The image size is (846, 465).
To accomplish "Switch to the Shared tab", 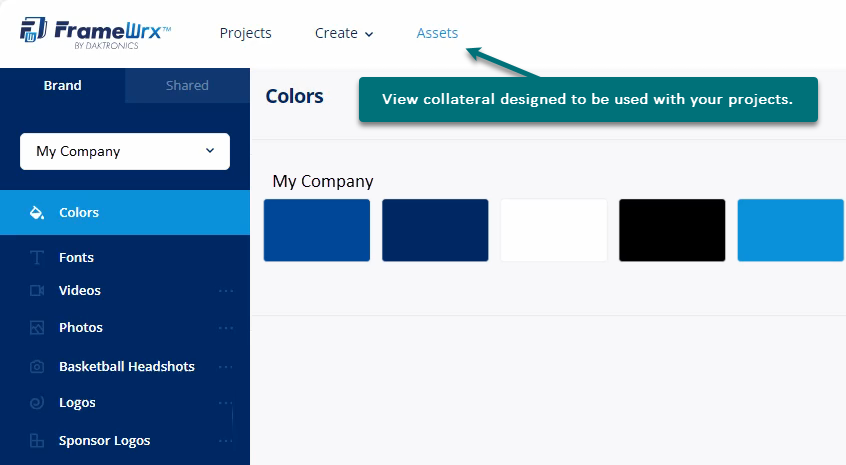I will coord(187,86).
